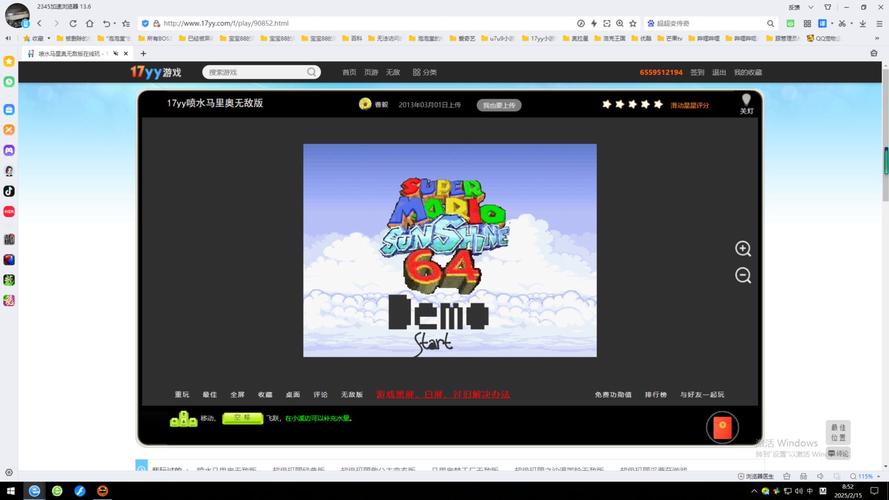Open the title bar chevron dropdown

pos(811,7)
